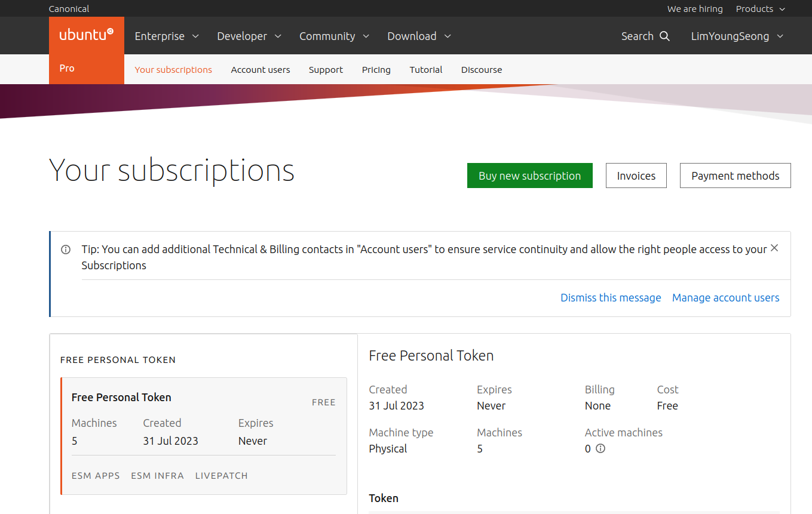This screenshot has height=514, width=812.
Task: Open Invoices
Action: 636,176
